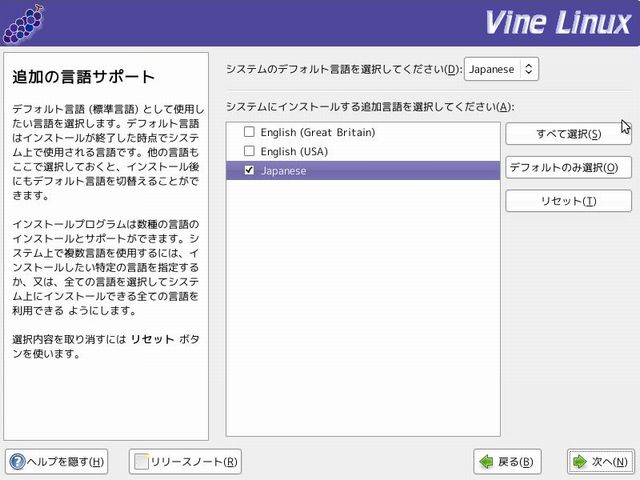The width and height of the screenshot is (640, 480).
Task: Check the English (USA) checkbox
Action: (x=249, y=151)
